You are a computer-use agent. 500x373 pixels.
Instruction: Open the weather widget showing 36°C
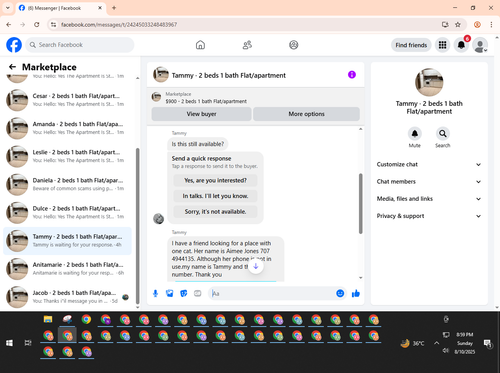pyautogui.click(x=413, y=343)
